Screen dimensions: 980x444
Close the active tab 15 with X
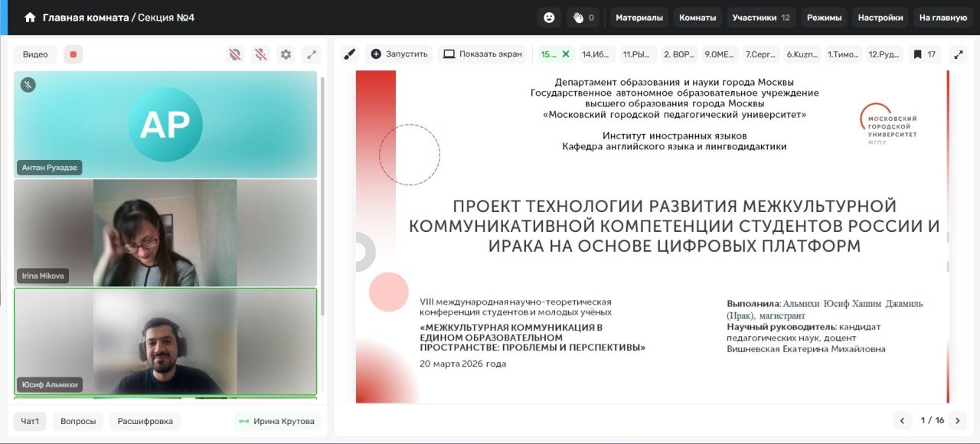pos(566,54)
